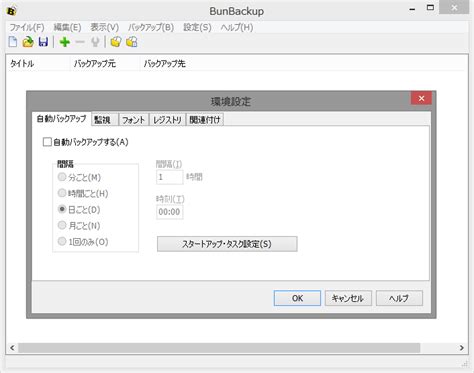Click the BunBackup application icon in title bar

12,11
